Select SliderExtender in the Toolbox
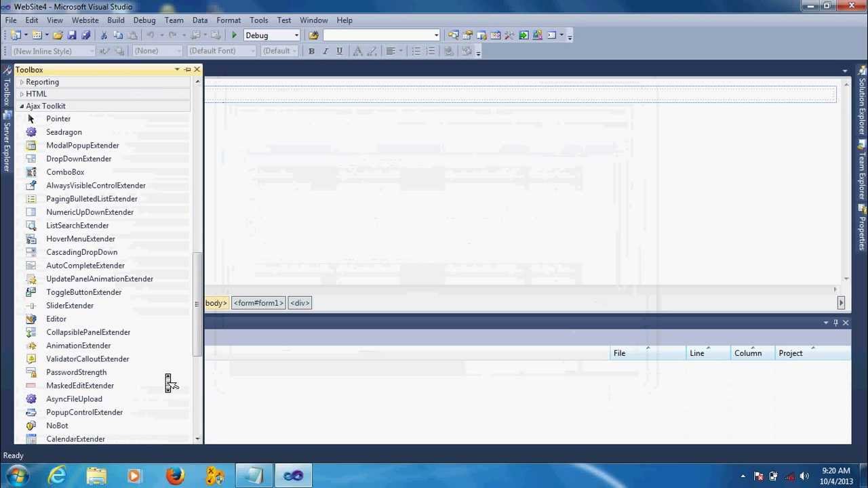 [x=70, y=306]
